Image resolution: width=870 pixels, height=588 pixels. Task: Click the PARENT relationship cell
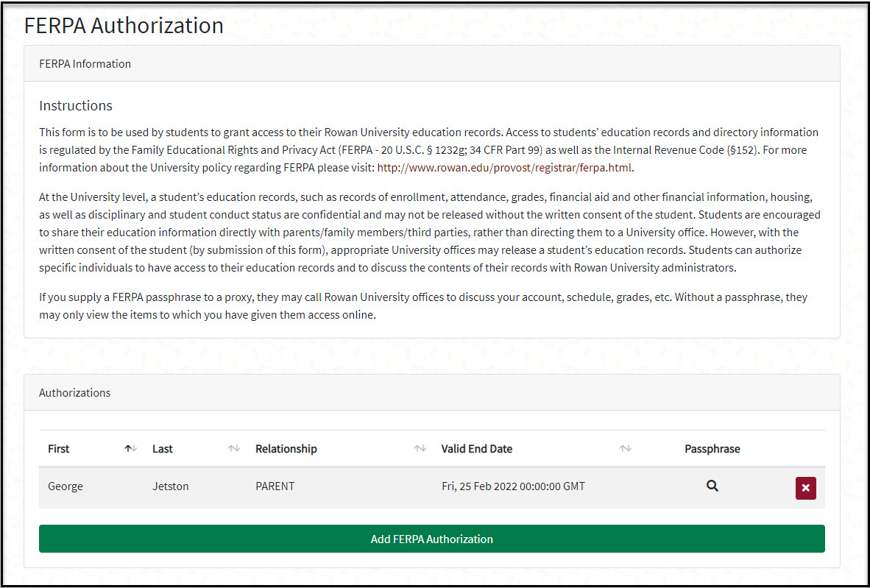(275, 486)
